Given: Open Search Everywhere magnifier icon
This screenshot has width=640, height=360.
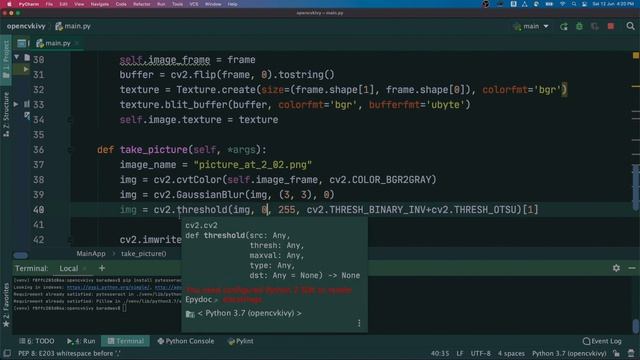Looking at the screenshot, I should tap(630, 27).
